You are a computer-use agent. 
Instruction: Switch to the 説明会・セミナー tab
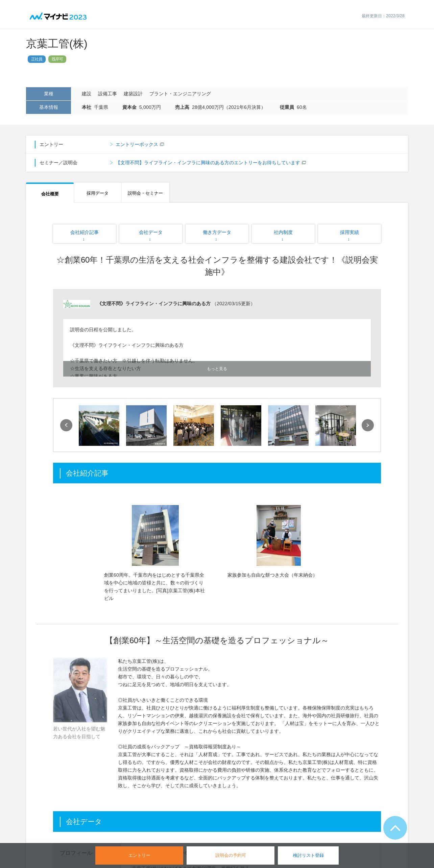145,193
